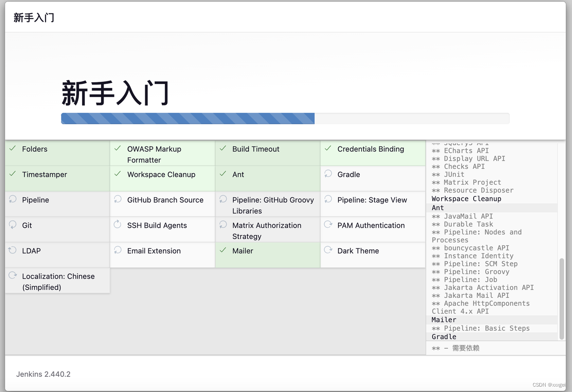Click the checkmark icon beside Folders
The width and height of the screenshot is (572, 392).
tap(13, 148)
